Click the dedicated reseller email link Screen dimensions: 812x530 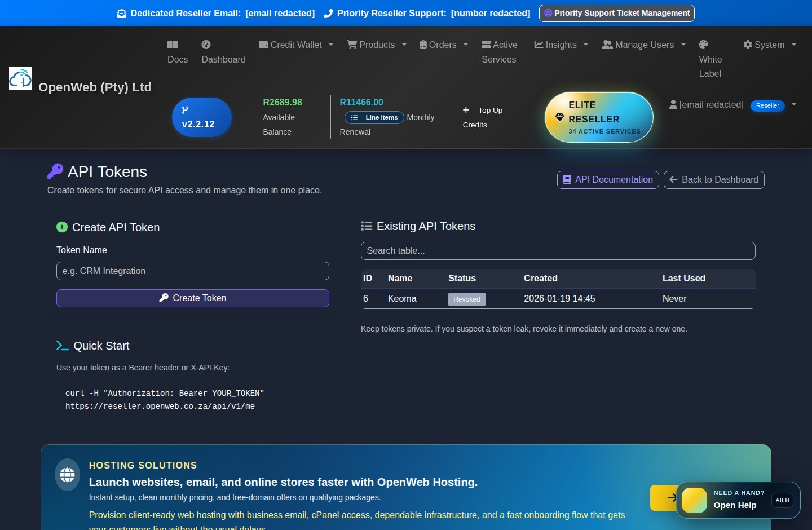(280, 14)
